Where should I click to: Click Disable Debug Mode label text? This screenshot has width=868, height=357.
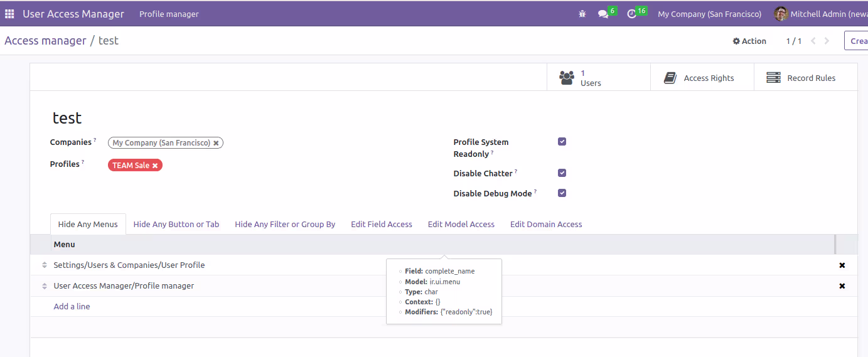click(x=493, y=194)
